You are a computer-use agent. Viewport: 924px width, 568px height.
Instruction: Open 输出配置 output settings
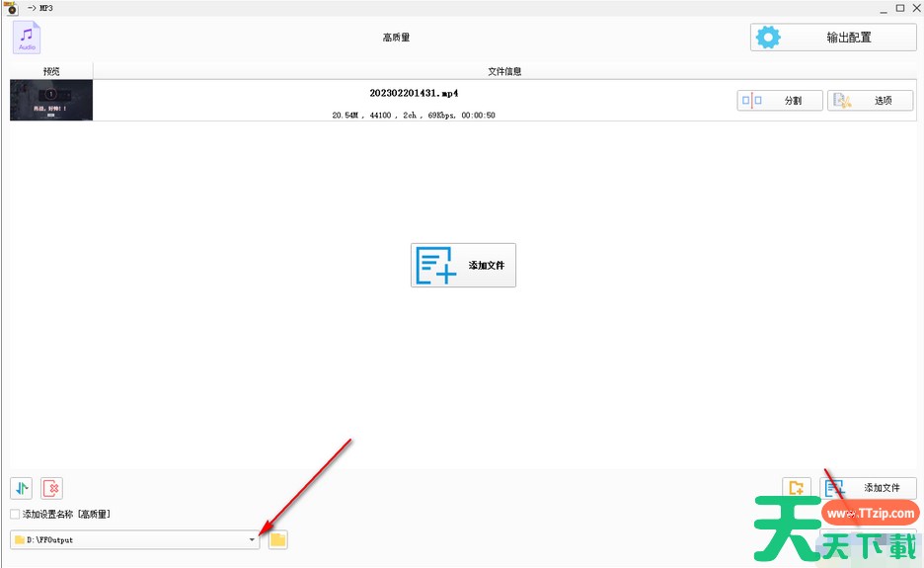pos(833,38)
